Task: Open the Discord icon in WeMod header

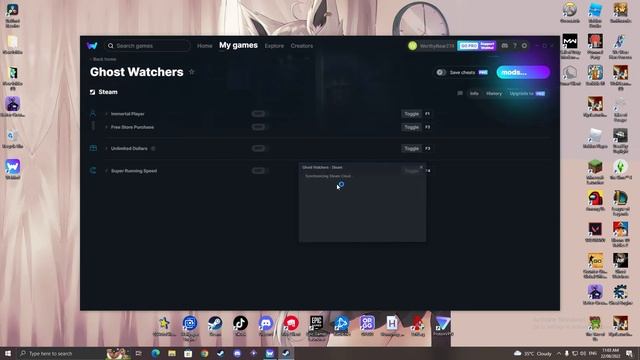Action: tap(505, 46)
